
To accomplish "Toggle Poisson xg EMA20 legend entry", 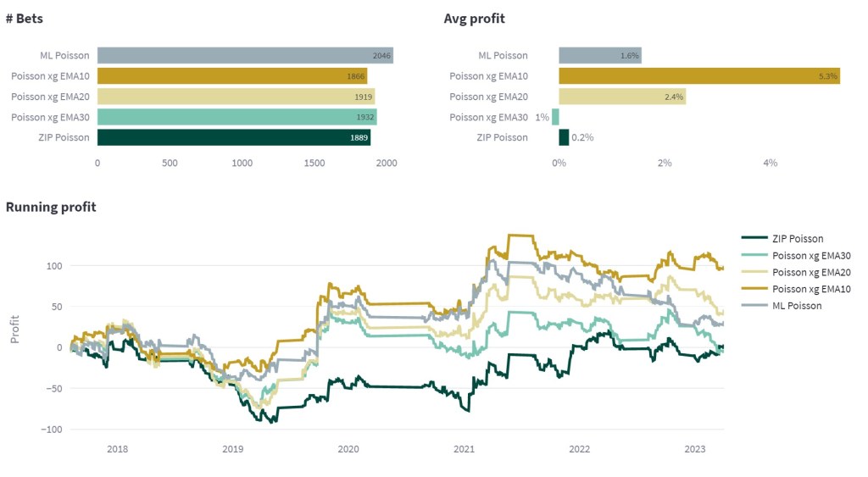I will (x=811, y=272).
